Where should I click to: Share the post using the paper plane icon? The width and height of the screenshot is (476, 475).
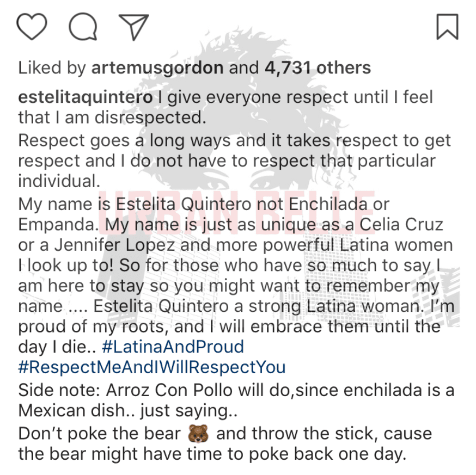click(133, 27)
